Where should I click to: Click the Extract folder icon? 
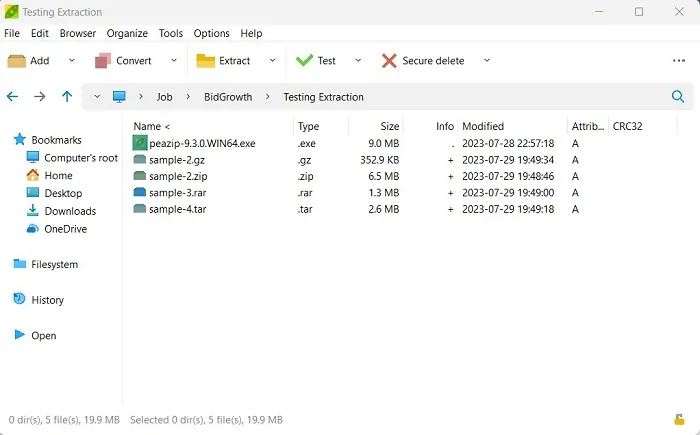[205, 61]
